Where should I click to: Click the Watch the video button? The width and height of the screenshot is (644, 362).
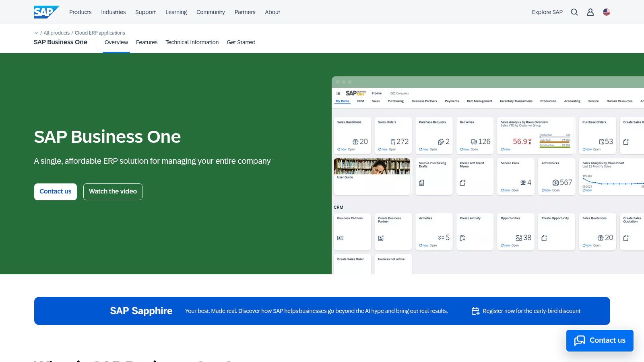coord(113,191)
